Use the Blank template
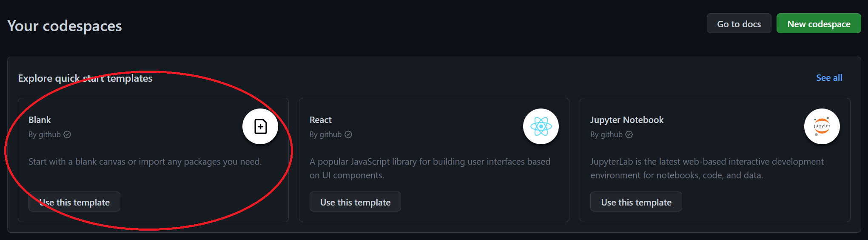 [x=74, y=202]
